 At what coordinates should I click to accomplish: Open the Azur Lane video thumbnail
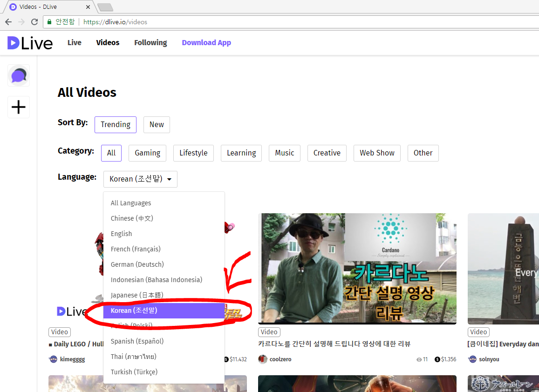click(x=503, y=384)
